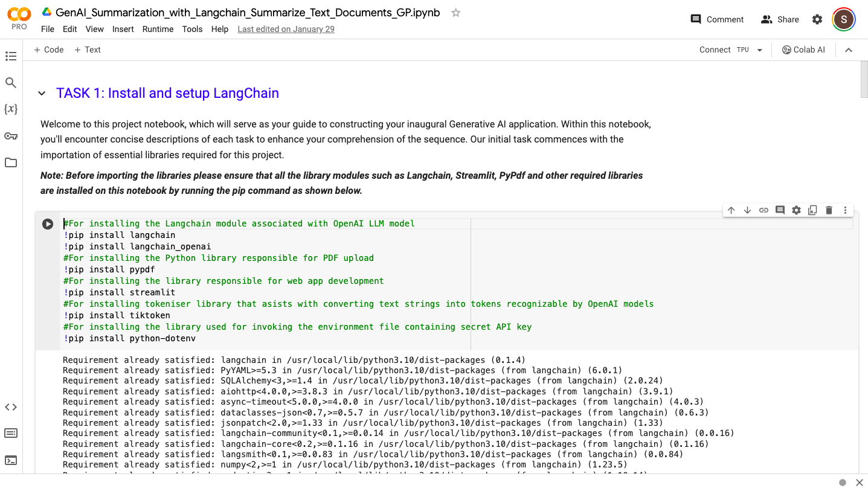Open the View menu
Viewport: 868px width, 491px height.
[x=95, y=29]
